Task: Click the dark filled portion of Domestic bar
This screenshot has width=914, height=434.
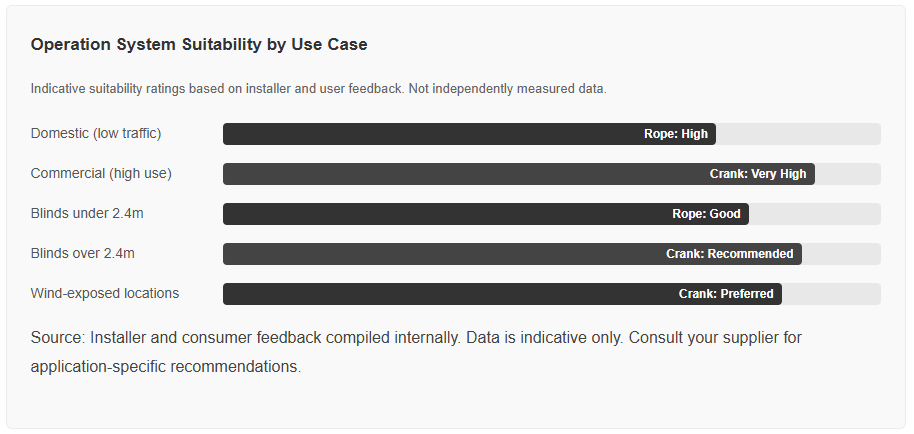Action: tap(431, 134)
